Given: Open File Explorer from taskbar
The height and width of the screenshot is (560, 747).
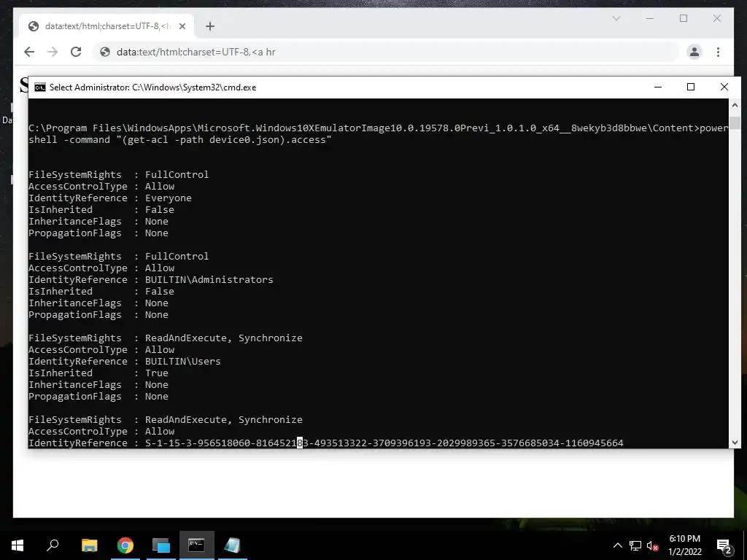Looking at the screenshot, I should [89, 545].
